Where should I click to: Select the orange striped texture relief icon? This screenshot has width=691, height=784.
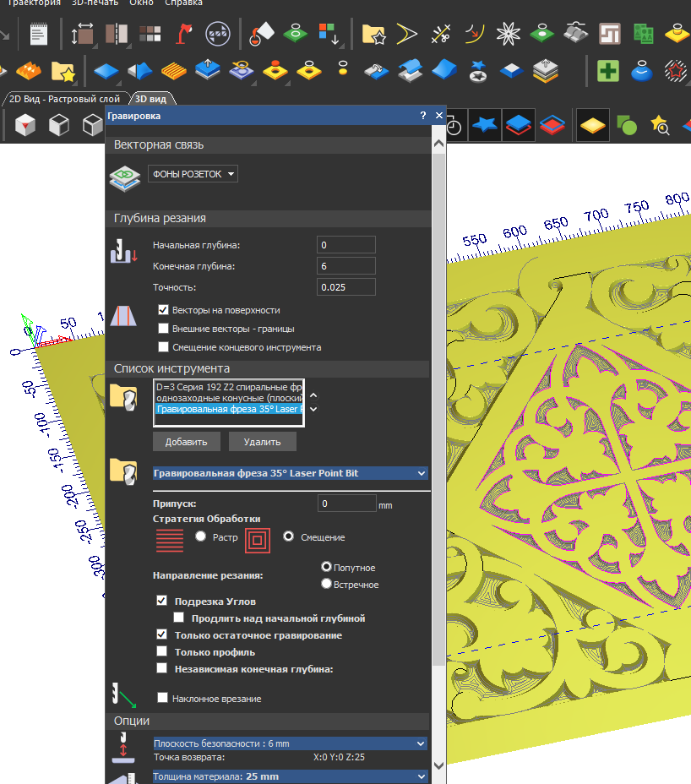174,71
